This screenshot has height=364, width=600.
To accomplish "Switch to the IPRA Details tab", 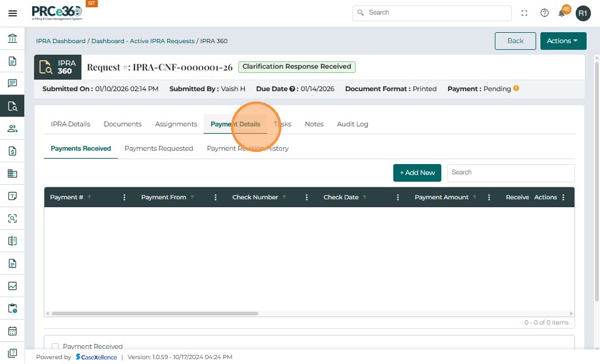I will click(x=71, y=124).
